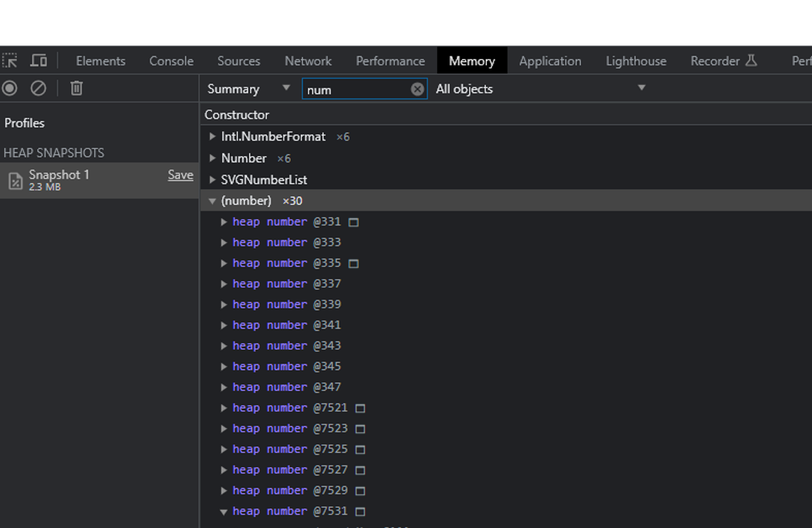
Task: Open the Application tab
Action: click(x=550, y=61)
